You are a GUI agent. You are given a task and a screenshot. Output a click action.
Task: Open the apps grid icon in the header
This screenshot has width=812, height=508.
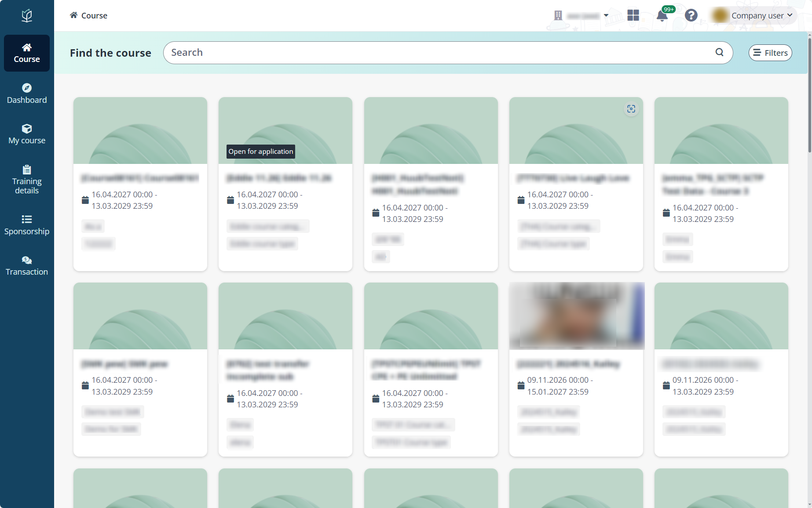coord(633,15)
